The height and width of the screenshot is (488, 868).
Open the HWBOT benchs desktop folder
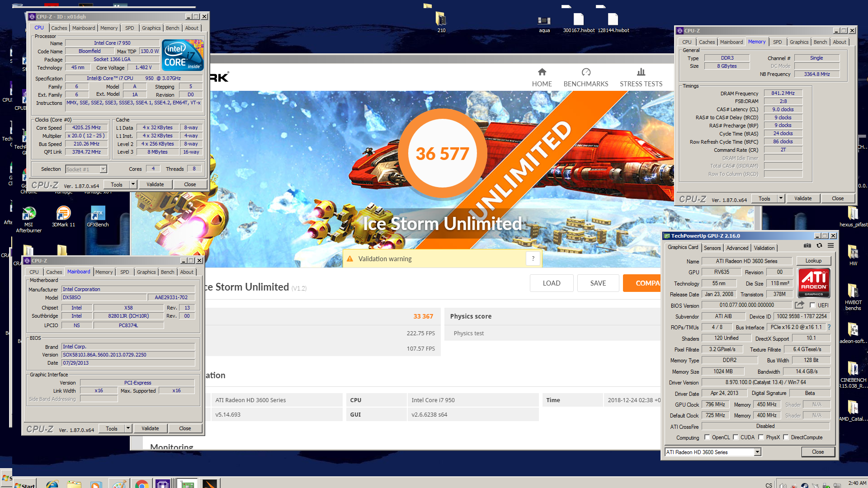click(x=853, y=297)
